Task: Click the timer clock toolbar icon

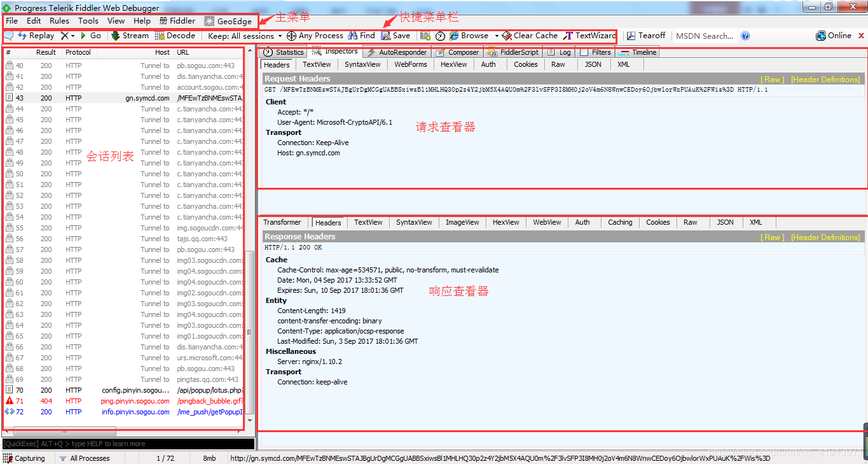Action: (440, 36)
